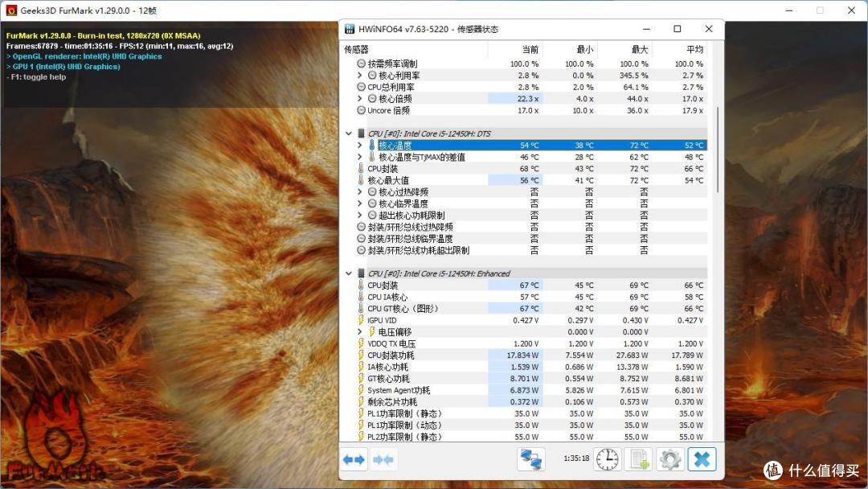Viewport: 868px width, 489px height.
Task: Click the clock icon beside CPU总利用率
Action: (x=361, y=87)
